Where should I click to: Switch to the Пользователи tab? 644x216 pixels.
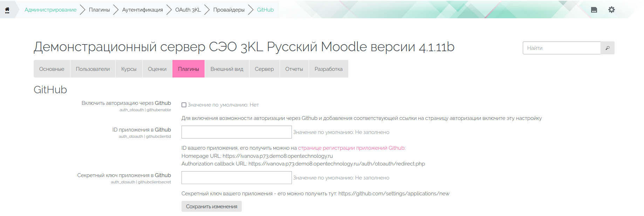point(93,69)
